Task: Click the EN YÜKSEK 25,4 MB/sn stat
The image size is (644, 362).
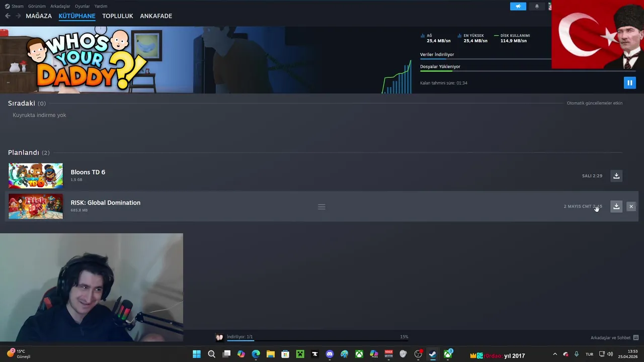Action: pyautogui.click(x=472, y=38)
